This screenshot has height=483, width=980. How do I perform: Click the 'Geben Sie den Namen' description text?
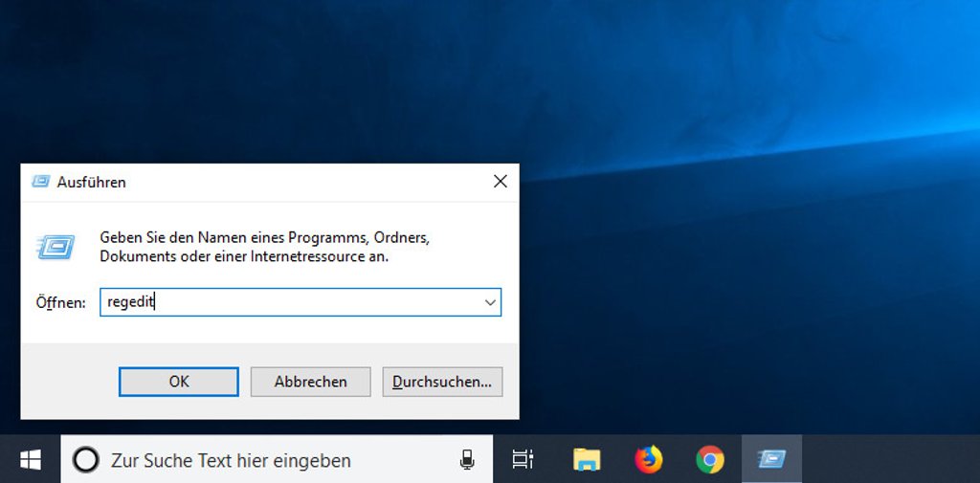265,247
